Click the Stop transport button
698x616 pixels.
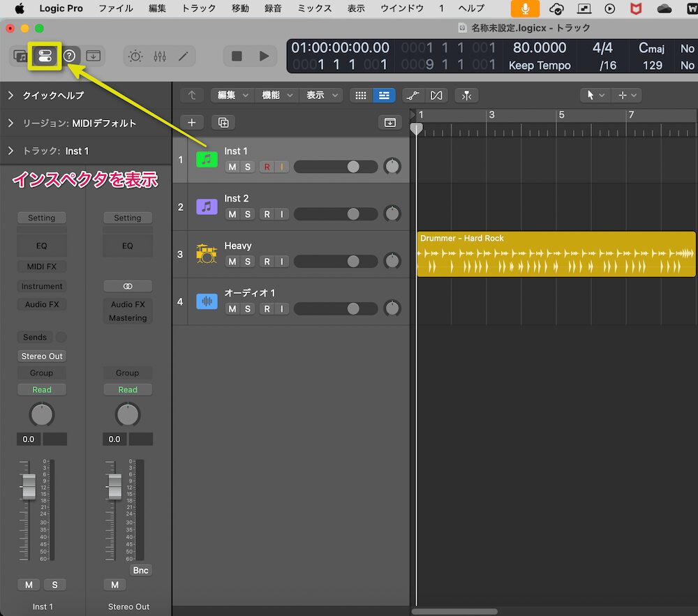tap(237, 56)
